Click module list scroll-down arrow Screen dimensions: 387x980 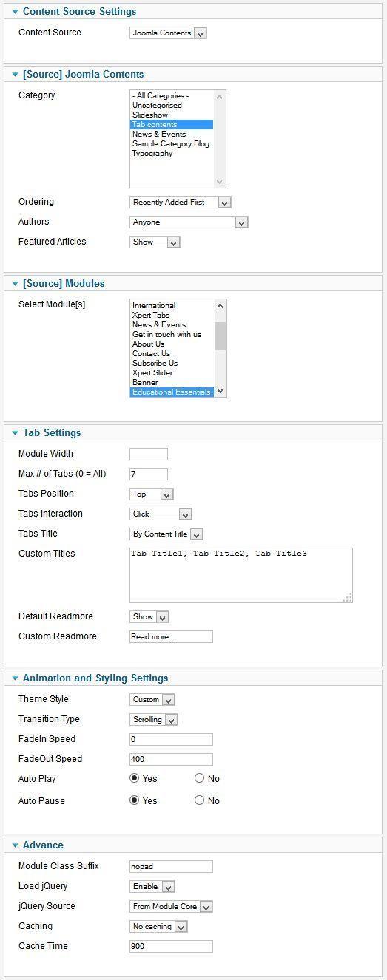pos(220,391)
